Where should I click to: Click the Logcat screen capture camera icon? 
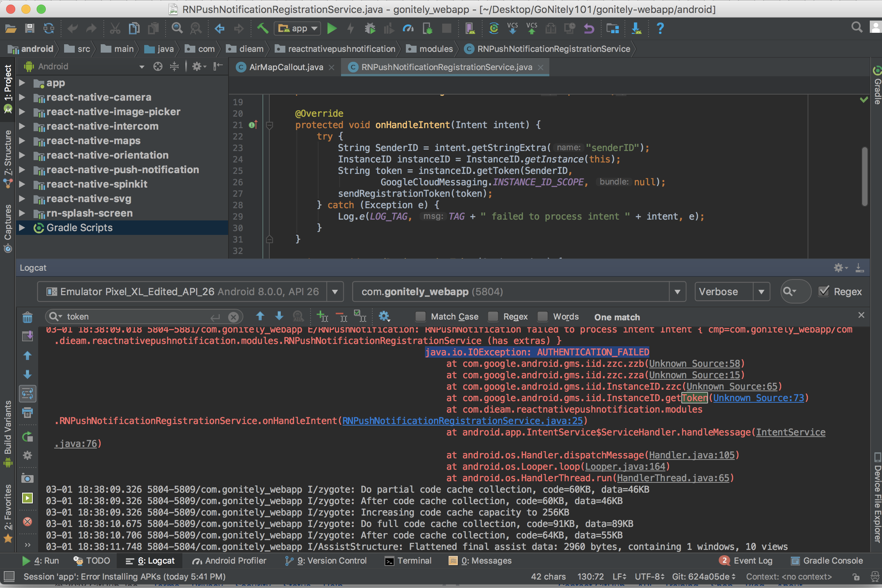click(27, 478)
